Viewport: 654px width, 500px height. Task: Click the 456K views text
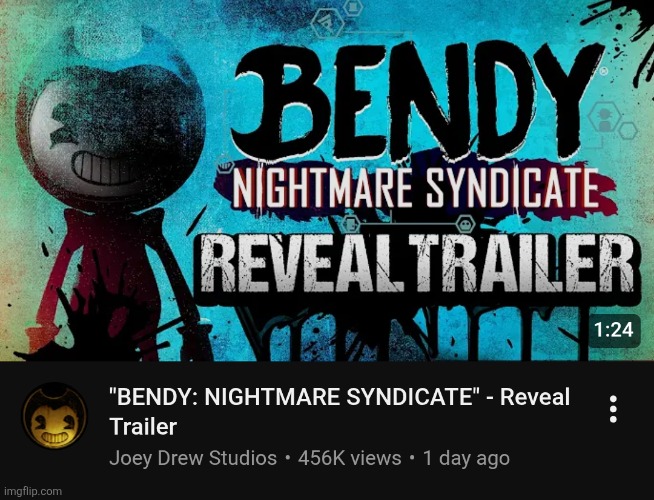pyautogui.click(x=350, y=458)
